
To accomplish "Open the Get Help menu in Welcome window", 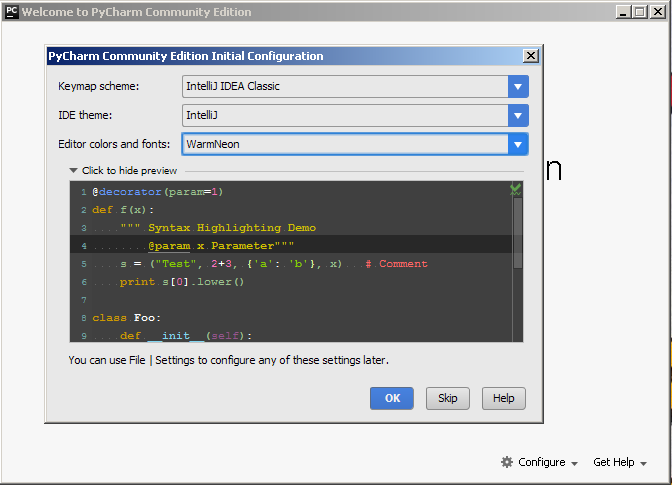I will point(620,462).
